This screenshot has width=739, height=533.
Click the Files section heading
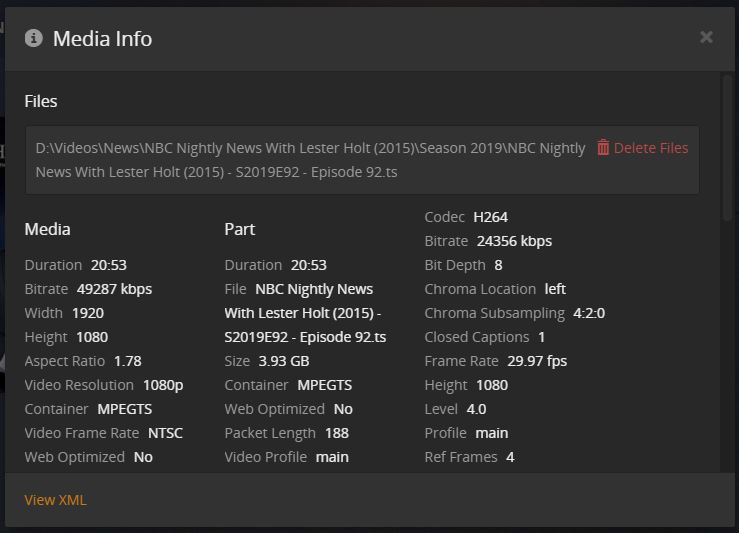pyautogui.click(x=41, y=101)
